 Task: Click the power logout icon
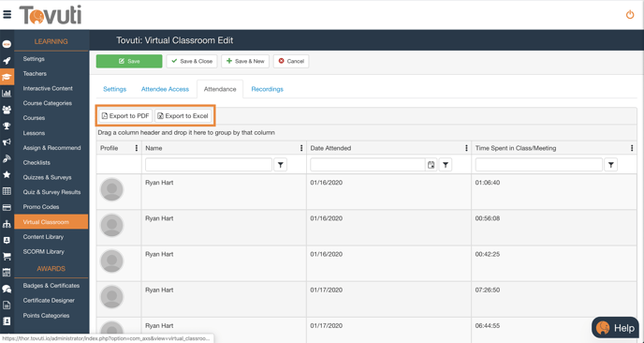coord(630,15)
